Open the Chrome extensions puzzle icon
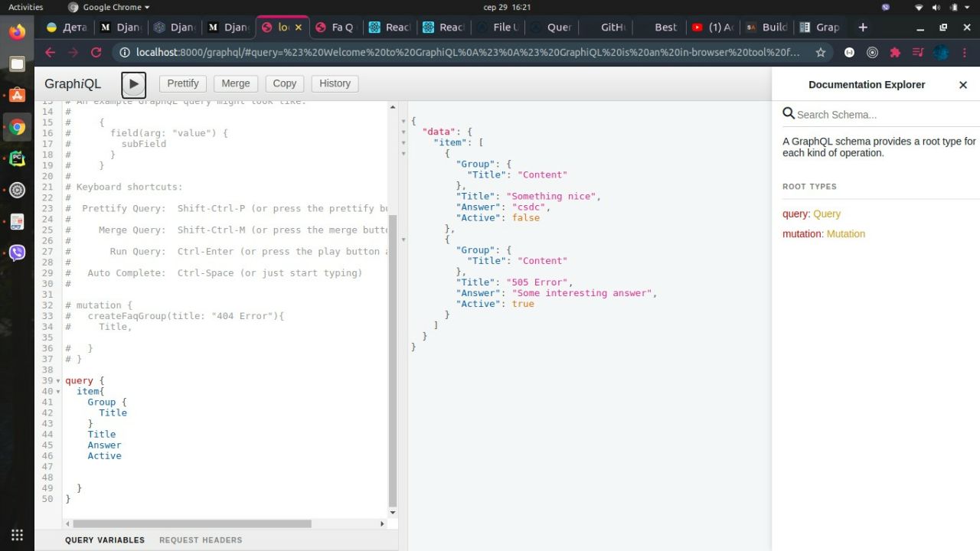The height and width of the screenshot is (551, 980). (x=895, y=53)
